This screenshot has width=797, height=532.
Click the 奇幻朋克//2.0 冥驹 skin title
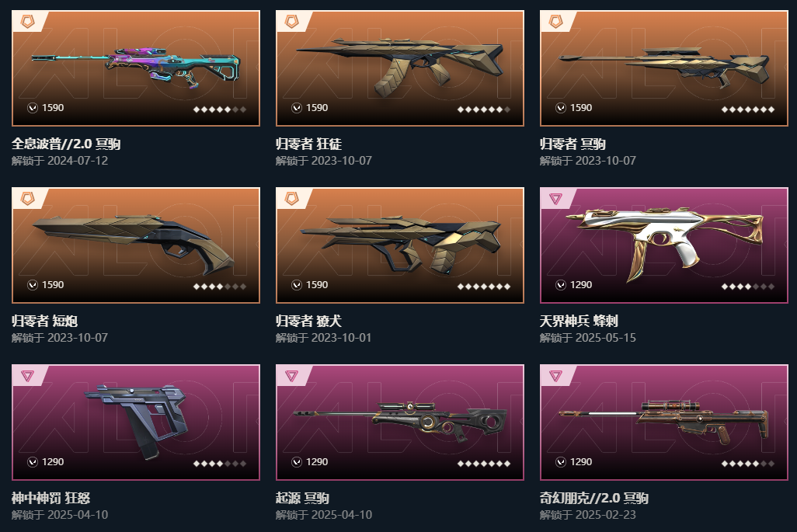pyautogui.click(x=593, y=498)
